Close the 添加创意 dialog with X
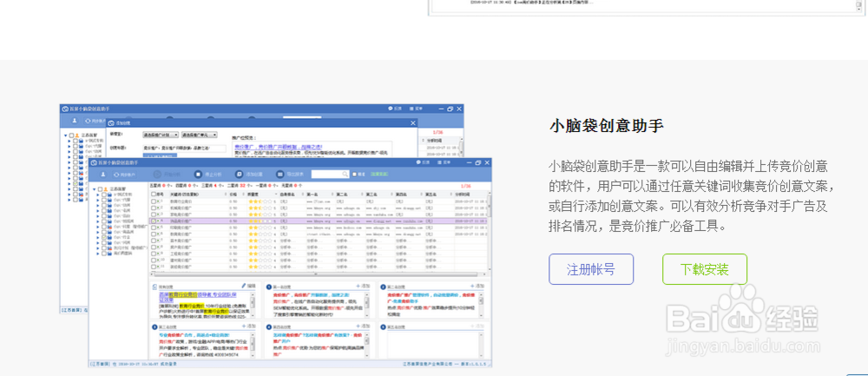 click(x=412, y=123)
